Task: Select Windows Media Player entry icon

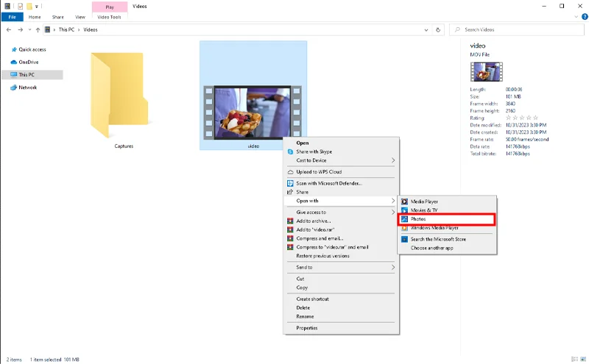Action: click(404, 228)
